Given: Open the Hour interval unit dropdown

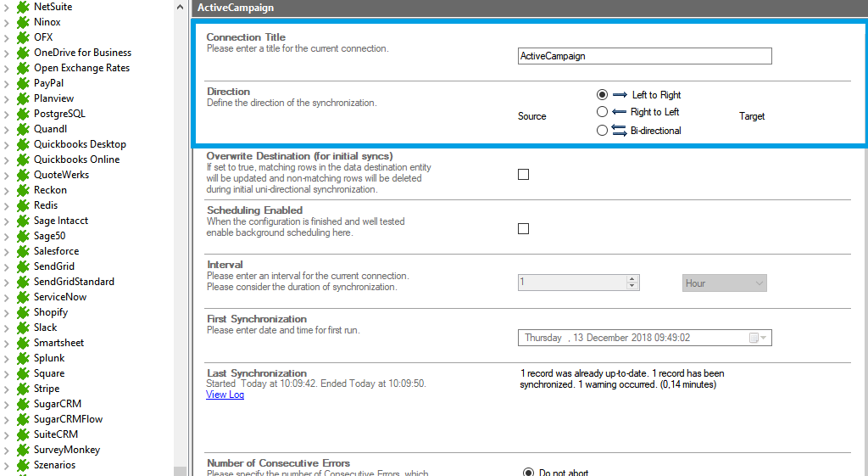Looking at the screenshot, I should point(725,283).
